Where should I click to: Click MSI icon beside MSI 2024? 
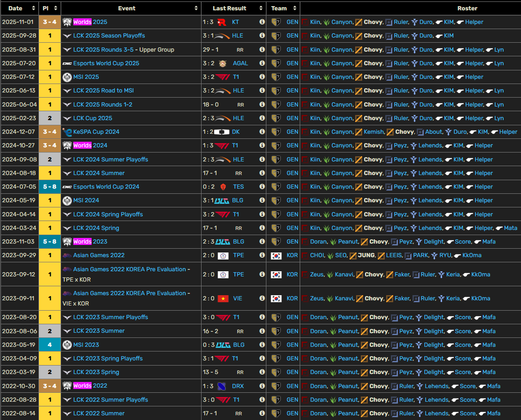click(67, 200)
